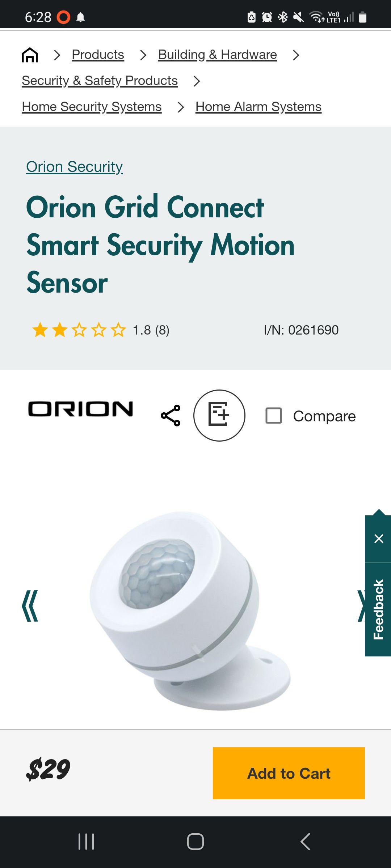Open Products breadcrumb link
Image resolution: width=391 pixels, height=868 pixels.
(98, 55)
